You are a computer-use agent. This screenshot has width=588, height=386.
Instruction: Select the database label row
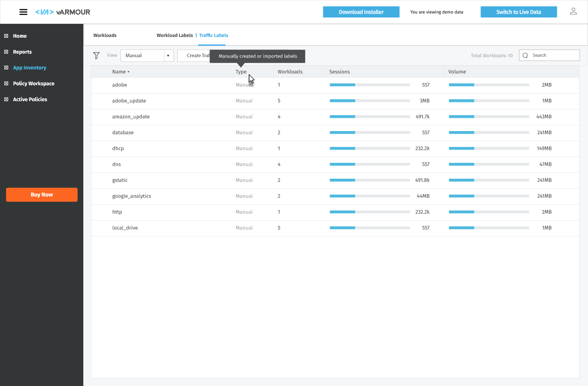[x=335, y=133]
